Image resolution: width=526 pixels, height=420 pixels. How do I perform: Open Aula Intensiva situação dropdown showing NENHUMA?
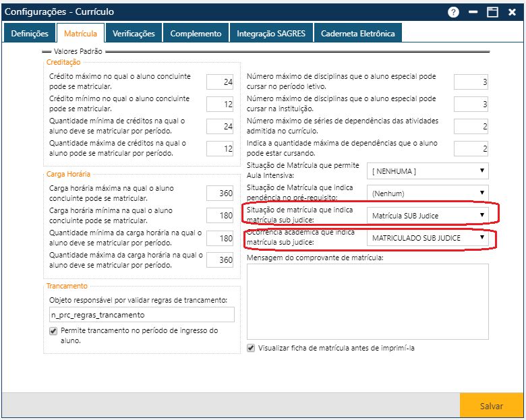tap(428, 171)
